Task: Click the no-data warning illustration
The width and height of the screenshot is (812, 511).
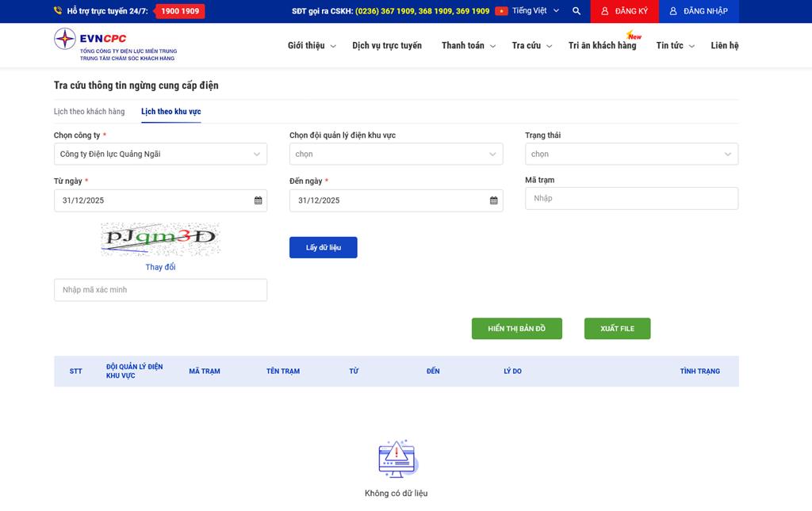Action: [x=396, y=459]
